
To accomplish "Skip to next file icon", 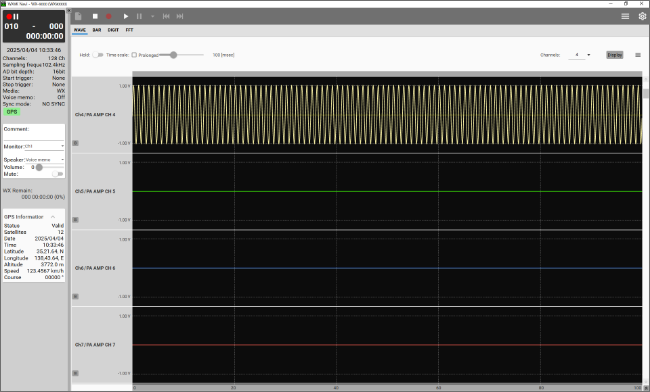I will click(x=179, y=16).
